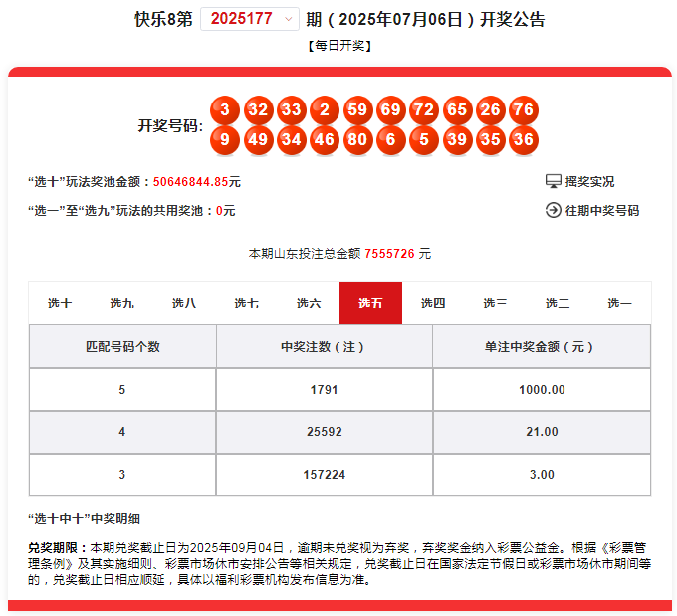Image resolution: width=677 pixels, height=616 pixels.
Task: Click the red ball numbered 5
Action: pyautogui.click(x=424, y=140)
